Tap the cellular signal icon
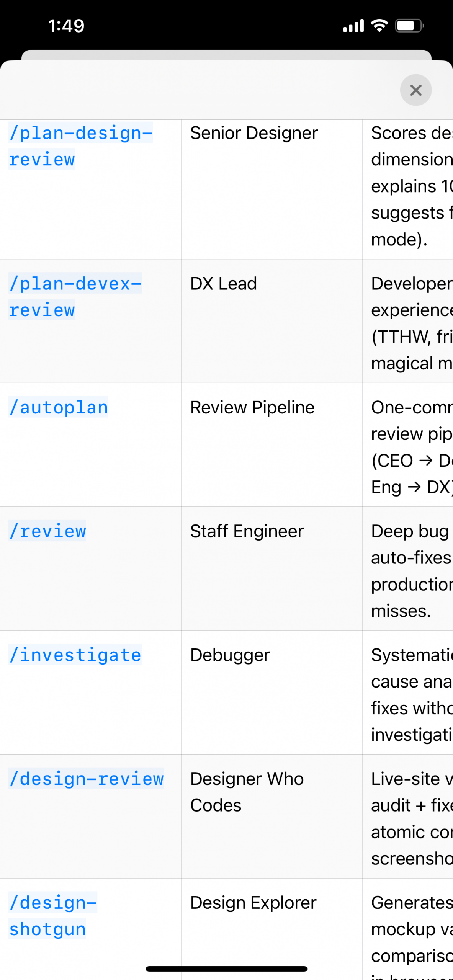The height and width of the screenshot is (980, 453). 353,26
